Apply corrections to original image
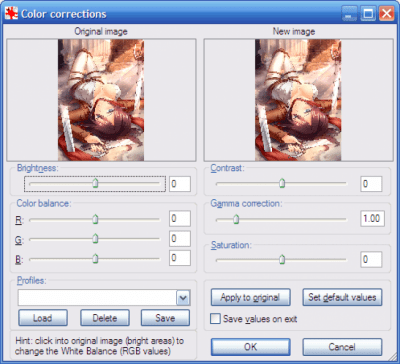 [x=250, y=297]
